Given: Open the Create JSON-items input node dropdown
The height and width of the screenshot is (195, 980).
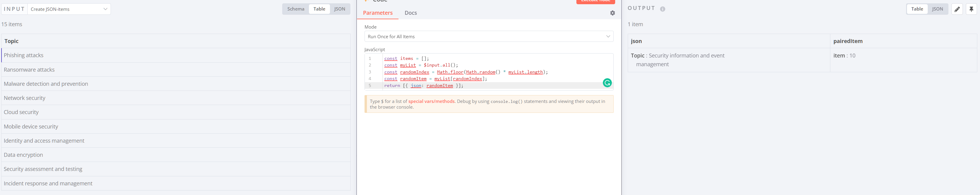Looking at the screenshot, I should [69, 9].
